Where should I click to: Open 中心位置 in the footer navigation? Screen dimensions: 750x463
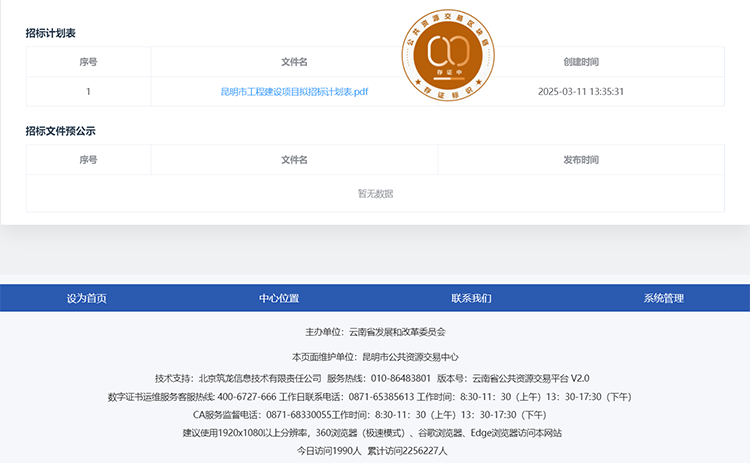pyautogui.click(x=279, y=298)
